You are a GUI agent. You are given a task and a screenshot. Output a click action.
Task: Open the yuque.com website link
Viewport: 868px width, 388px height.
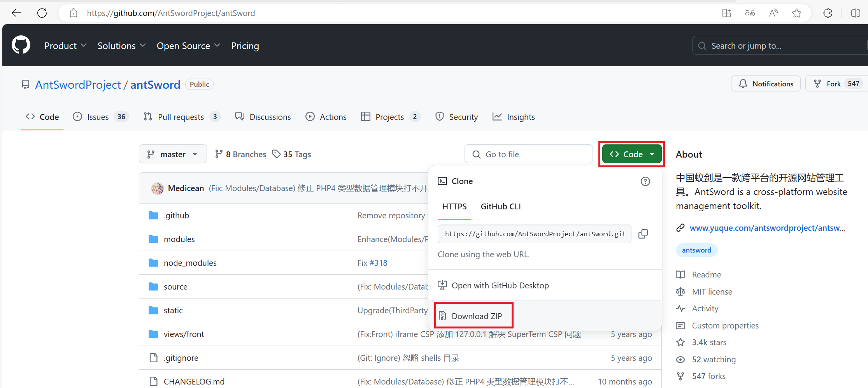pos(768,228)
